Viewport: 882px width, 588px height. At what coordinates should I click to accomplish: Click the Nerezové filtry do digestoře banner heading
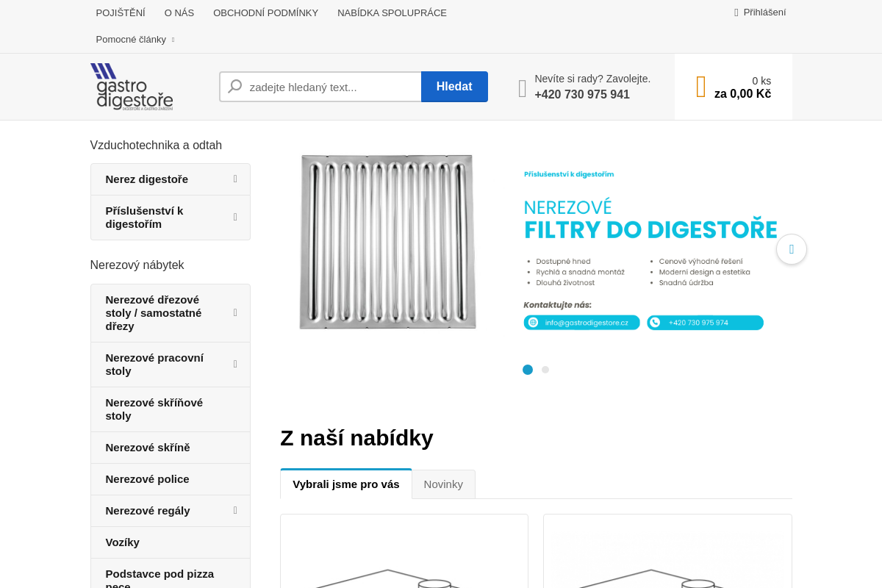point(650,219)
